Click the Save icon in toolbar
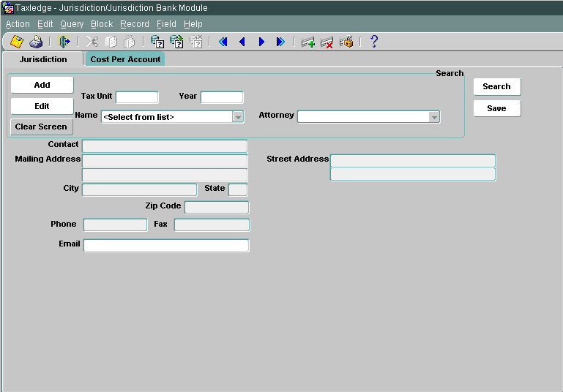This screenshot has height=392, width=563. click(16, 42)
